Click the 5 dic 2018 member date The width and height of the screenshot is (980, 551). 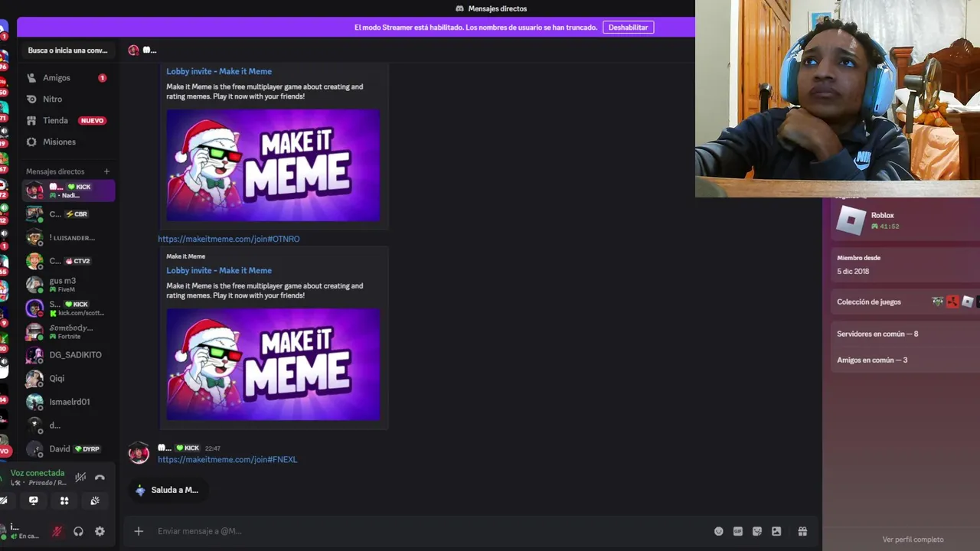[x=853, y=271]
